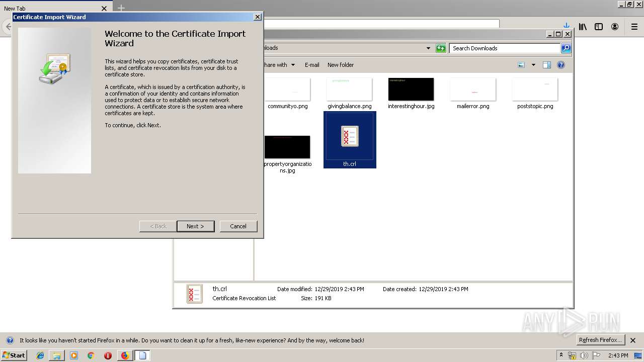Open the Windows Start menu
Viewport: 644px width, 362px height.
pos(14,355)
